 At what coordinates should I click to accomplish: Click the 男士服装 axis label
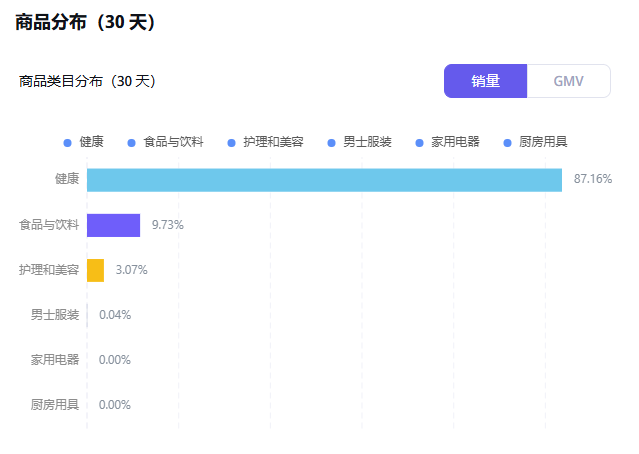tap(55, 315)
